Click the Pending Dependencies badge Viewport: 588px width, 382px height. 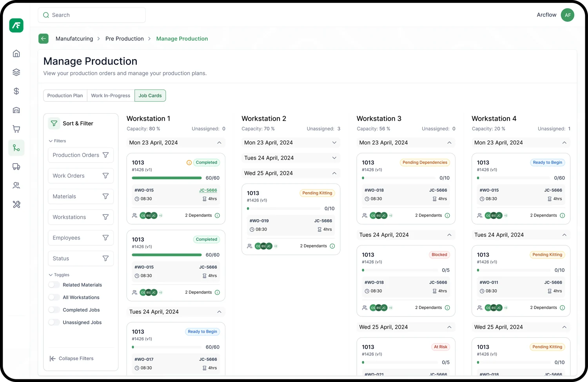(425, 162)
